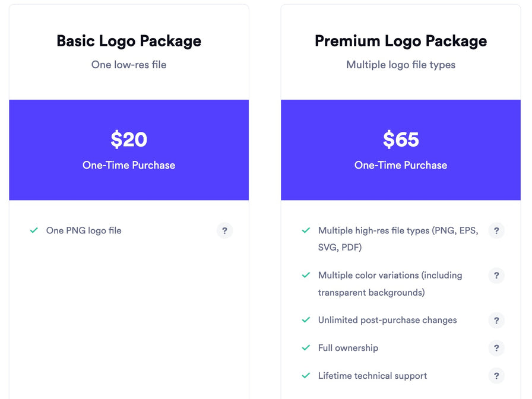
Task: Click checkmark beside Multiple high-res file types
Action: tap(306, 230)
